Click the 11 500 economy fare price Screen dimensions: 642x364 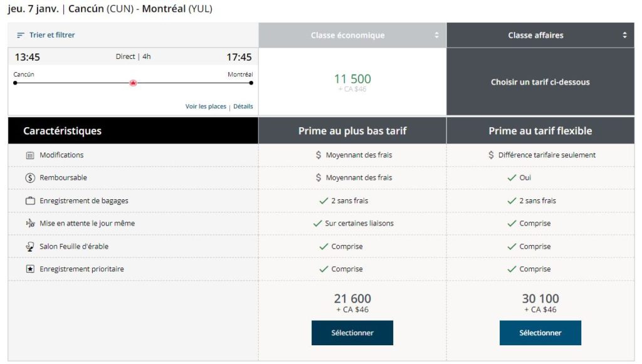coord(352,80)
